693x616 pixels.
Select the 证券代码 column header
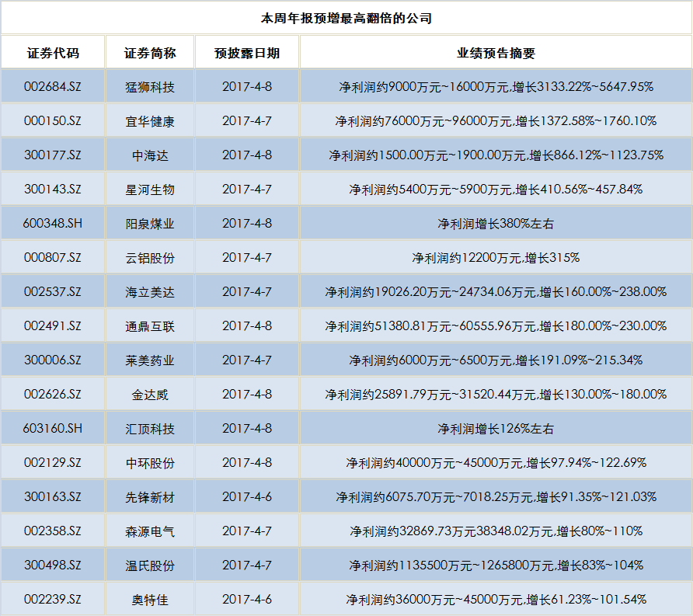(53, 53)
